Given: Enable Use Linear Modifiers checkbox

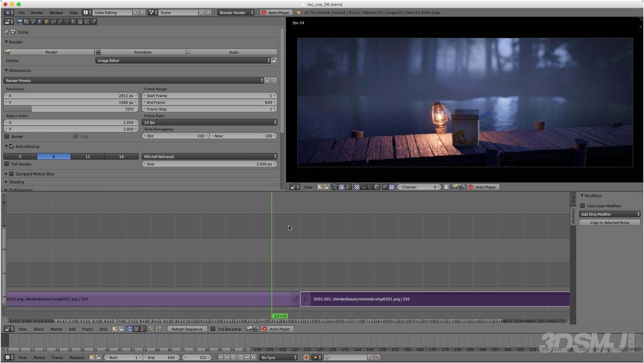Looking at the screenshot, I should point(582,206).
